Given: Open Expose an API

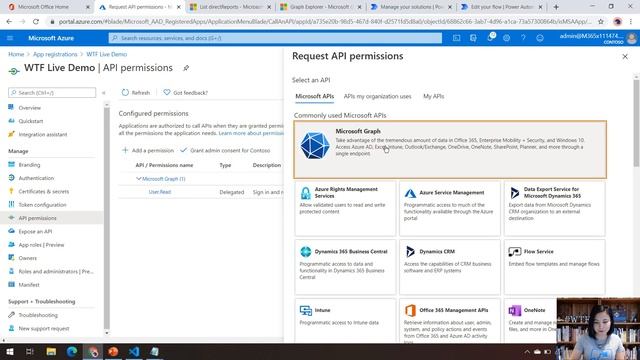Looking at the screenshot, I should coord(35,231).
